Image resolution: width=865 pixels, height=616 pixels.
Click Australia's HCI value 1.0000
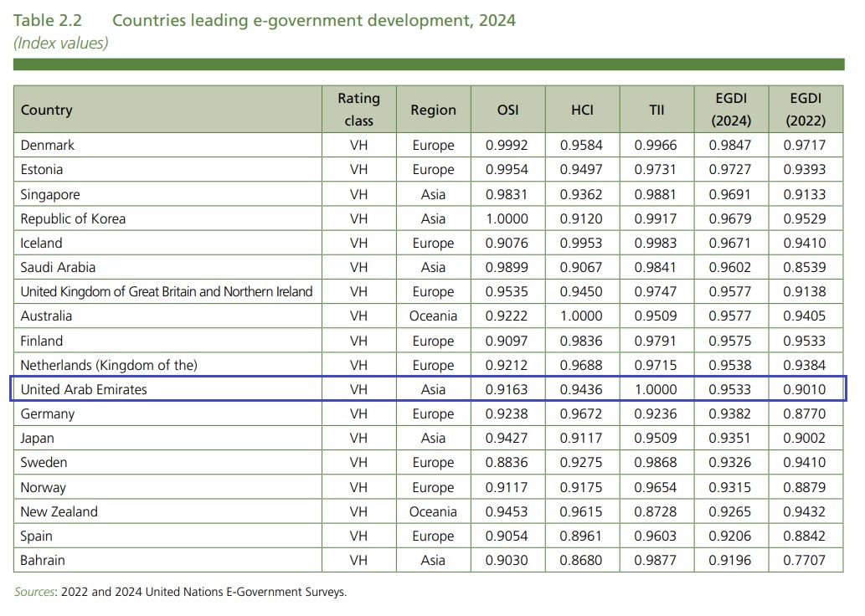[x=581, y=316]
